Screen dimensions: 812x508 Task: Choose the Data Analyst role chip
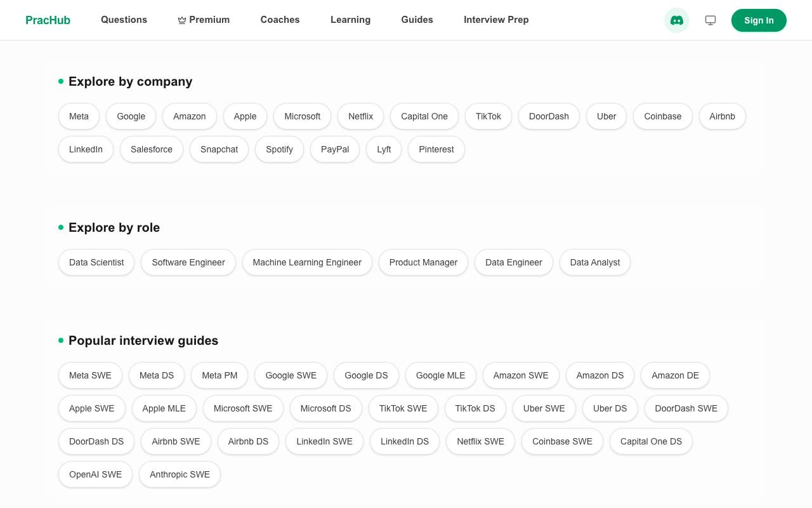[x=595, y=262]
